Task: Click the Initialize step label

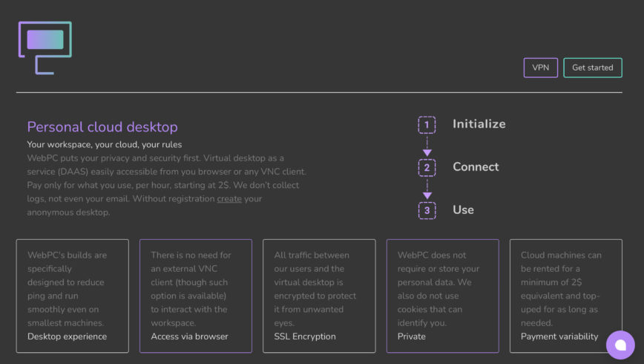Action: (479, 124)
